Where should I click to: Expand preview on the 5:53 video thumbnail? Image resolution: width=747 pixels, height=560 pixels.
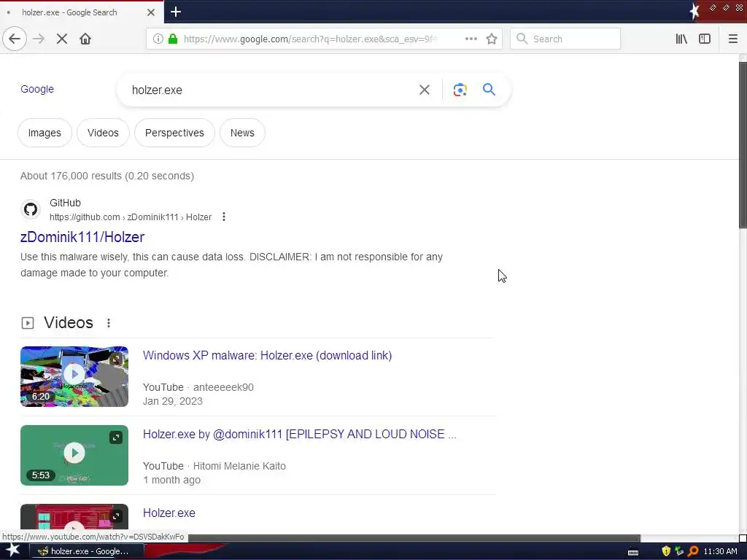point(116,437)
